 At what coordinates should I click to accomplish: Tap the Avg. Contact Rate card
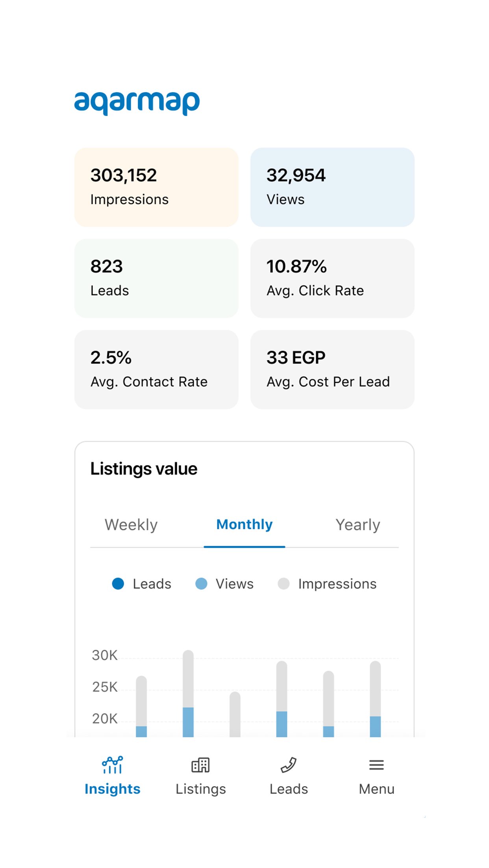tap(156, 369)
